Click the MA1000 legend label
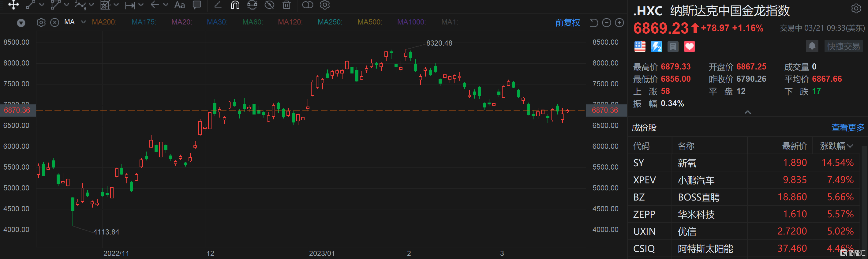 point(411,22)
